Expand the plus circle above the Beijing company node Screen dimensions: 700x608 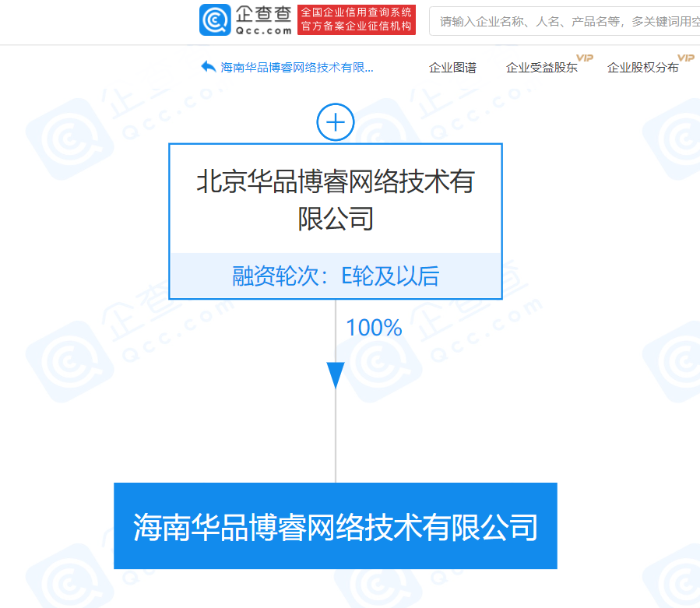click(336, 122)
